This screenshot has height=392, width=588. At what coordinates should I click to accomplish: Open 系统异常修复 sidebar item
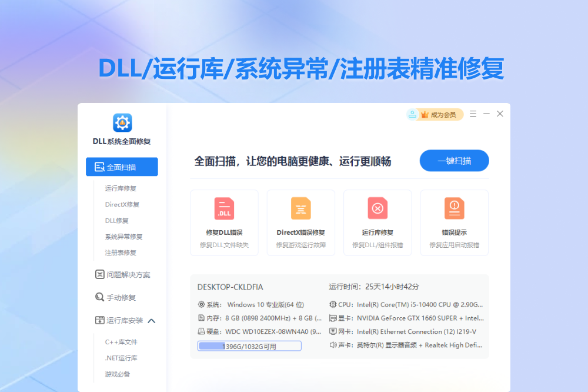123,237
